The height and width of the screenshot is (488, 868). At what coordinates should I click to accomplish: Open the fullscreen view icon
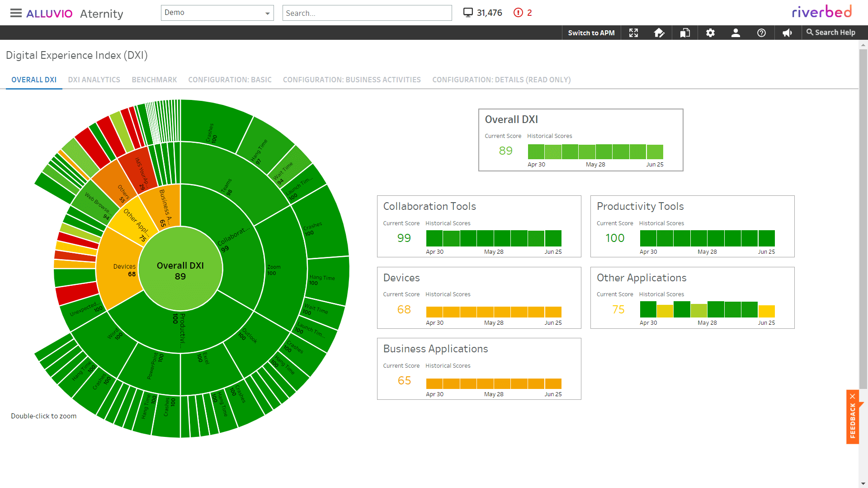pyautogui.click(x=634, y=33)
